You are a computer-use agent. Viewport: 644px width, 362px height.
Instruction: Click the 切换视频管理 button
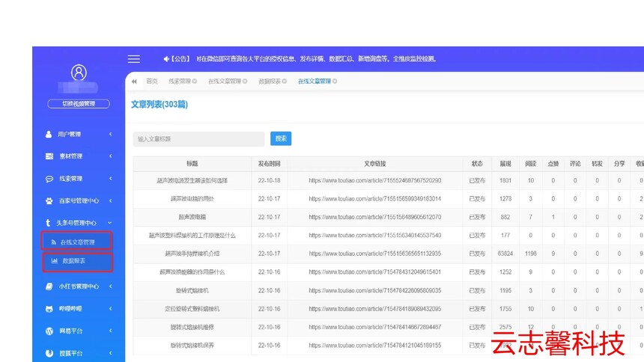[79, 104]
